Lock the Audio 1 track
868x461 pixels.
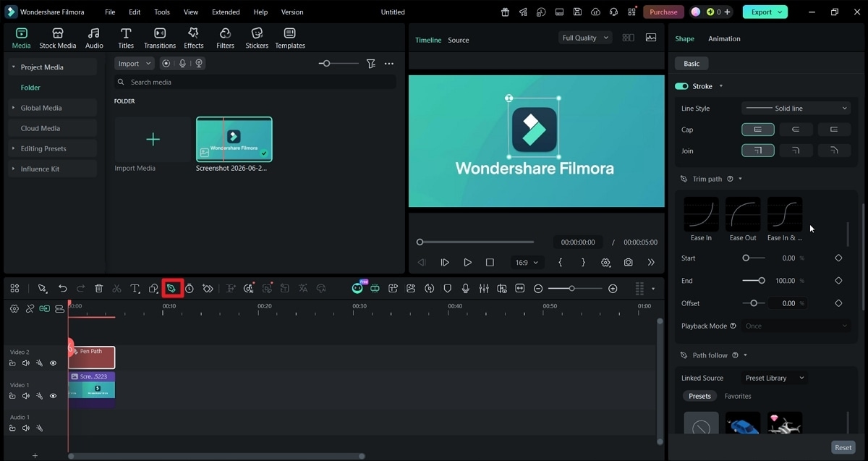pos(12,428)
